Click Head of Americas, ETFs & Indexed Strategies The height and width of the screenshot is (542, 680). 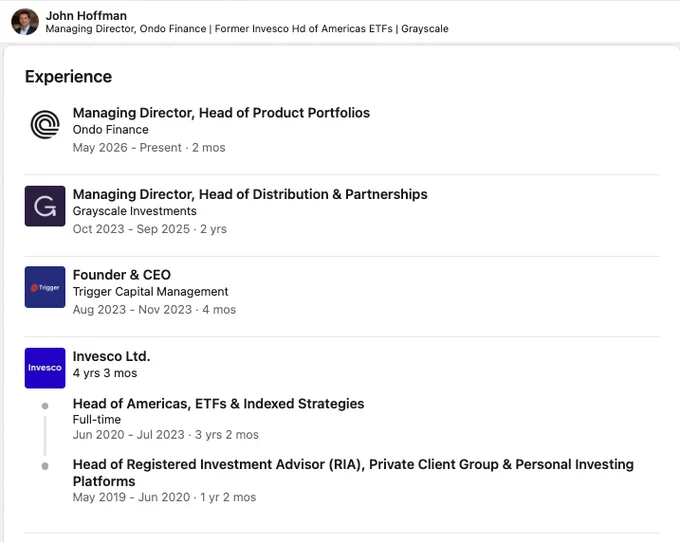click(219, 404)
